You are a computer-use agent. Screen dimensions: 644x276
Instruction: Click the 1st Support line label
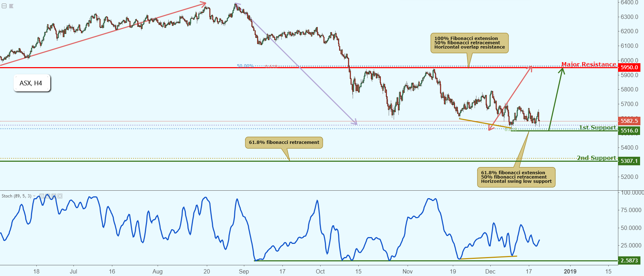(598, 127)
